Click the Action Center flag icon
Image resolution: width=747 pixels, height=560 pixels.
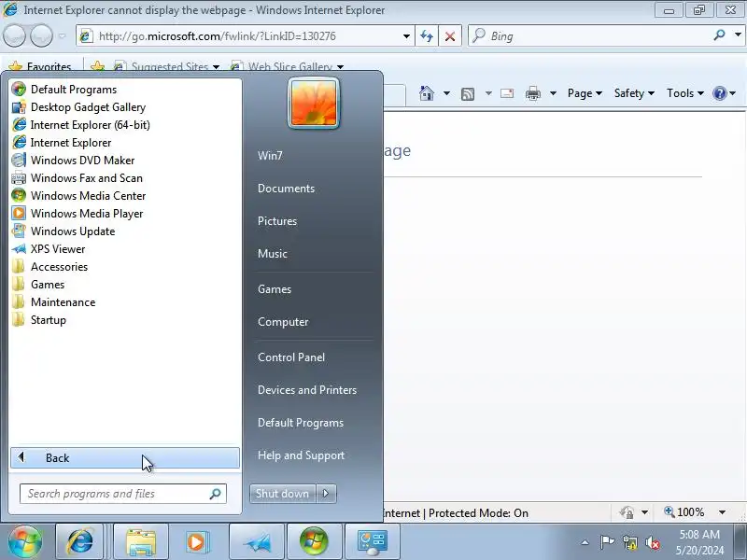pos(607,542)
